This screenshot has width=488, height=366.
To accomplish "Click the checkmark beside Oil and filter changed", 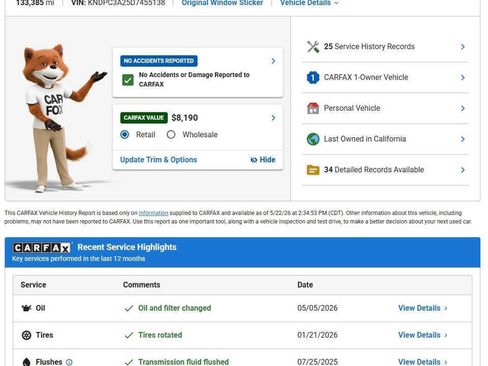I will pos(129,308).
